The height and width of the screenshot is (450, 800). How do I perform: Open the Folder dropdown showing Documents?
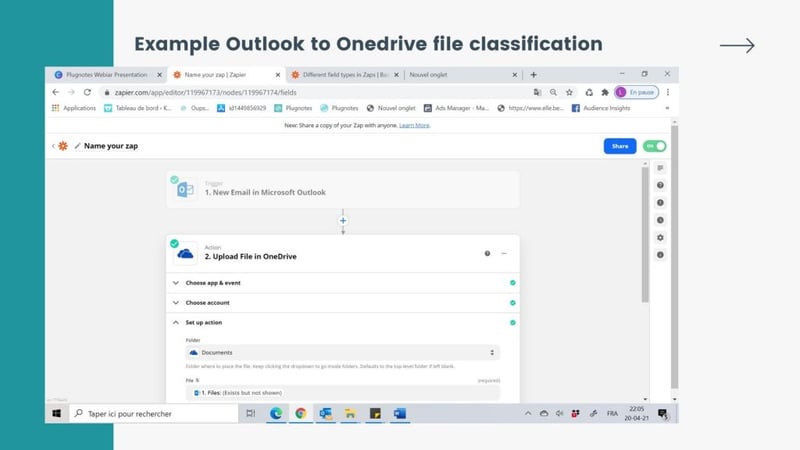(343, 353)
